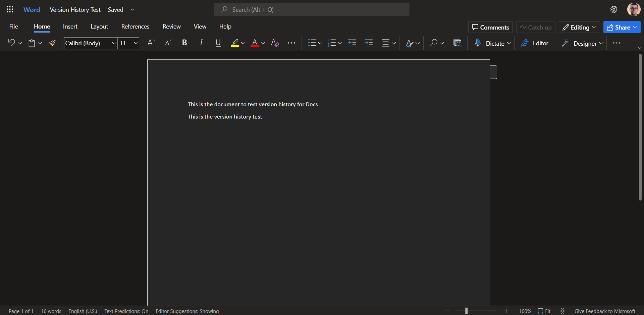Expand the font color dropdown arrow
Image resolution: width=644 pixels, height=315 pixels.
click(x=263, y=43)
